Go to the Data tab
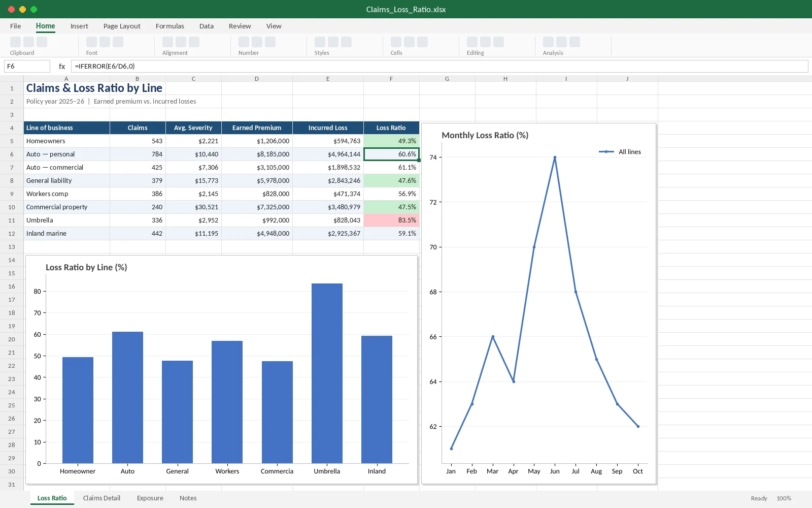This screenshot has width=812, height=508. [207, 26]
